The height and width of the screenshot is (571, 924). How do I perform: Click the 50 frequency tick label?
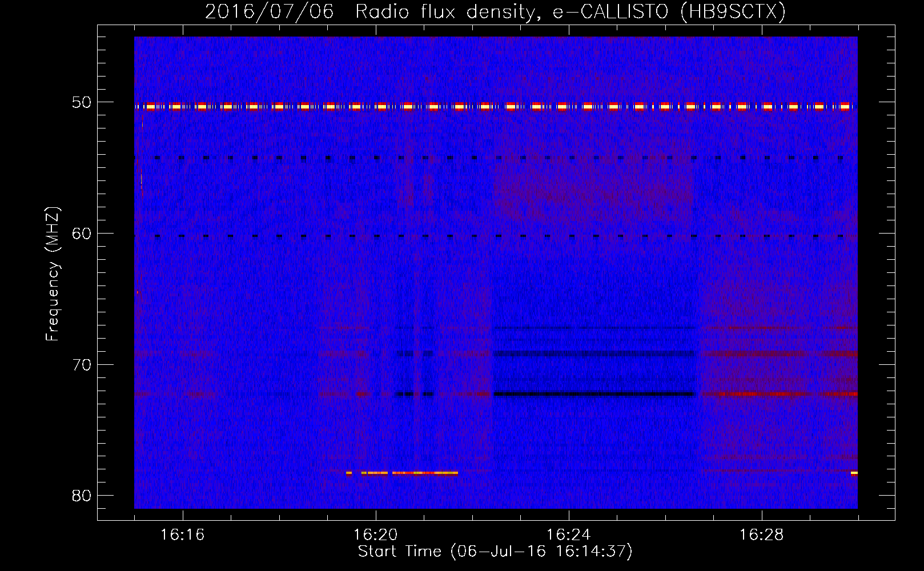82,103
